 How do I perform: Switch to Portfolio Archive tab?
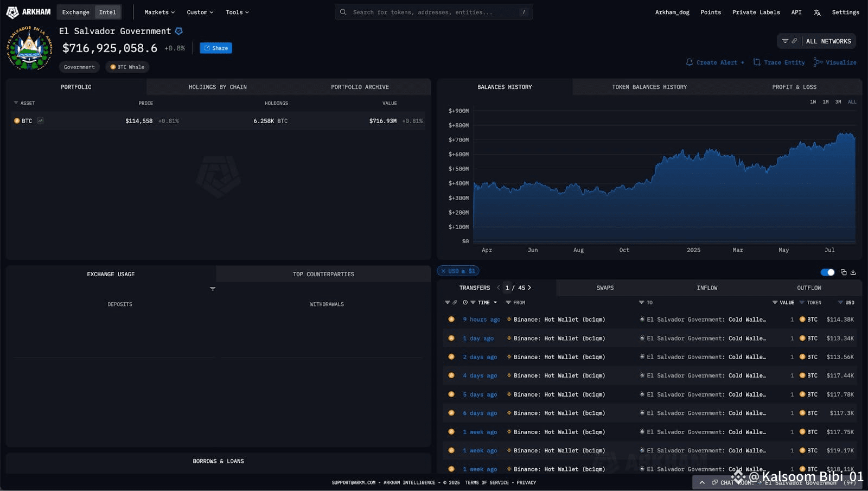click(x=360, y=87)
